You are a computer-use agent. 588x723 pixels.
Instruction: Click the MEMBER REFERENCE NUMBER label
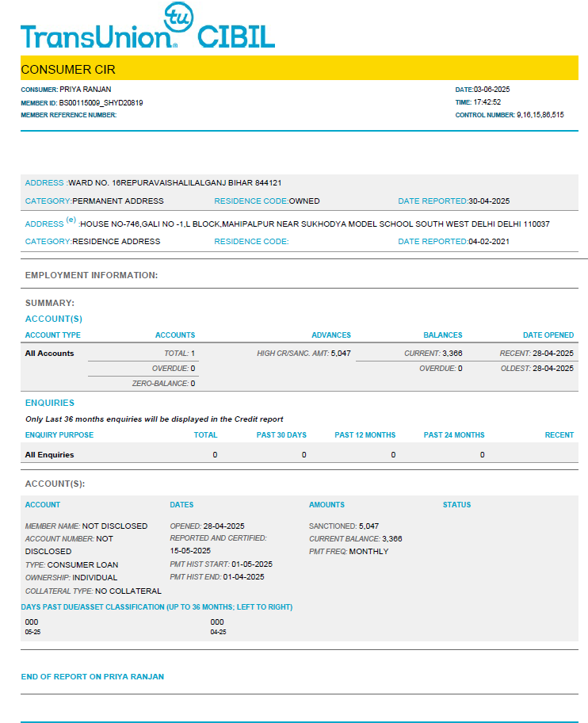pos(69,115)
